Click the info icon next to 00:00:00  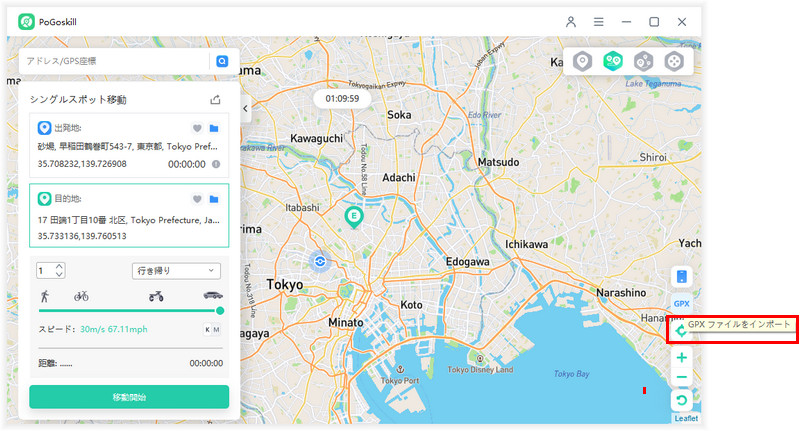[216, 164]
